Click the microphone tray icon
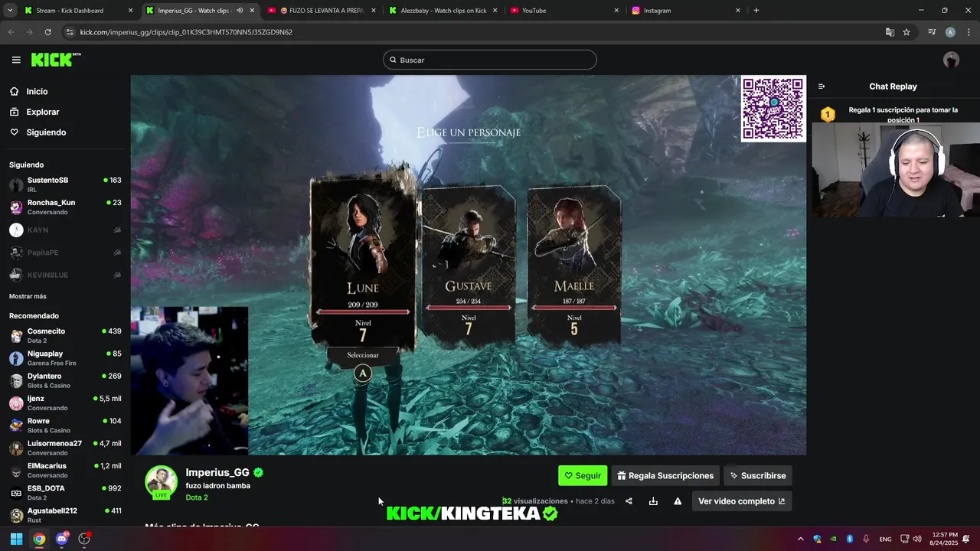Image resolution: width=980 pixels, height=551 pixels. (x=866, y=539)
